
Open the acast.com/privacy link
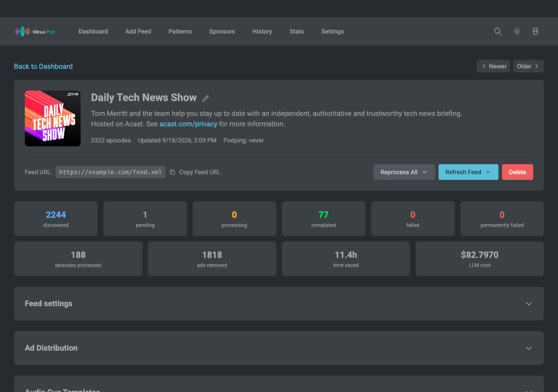(x=188, y=124)
